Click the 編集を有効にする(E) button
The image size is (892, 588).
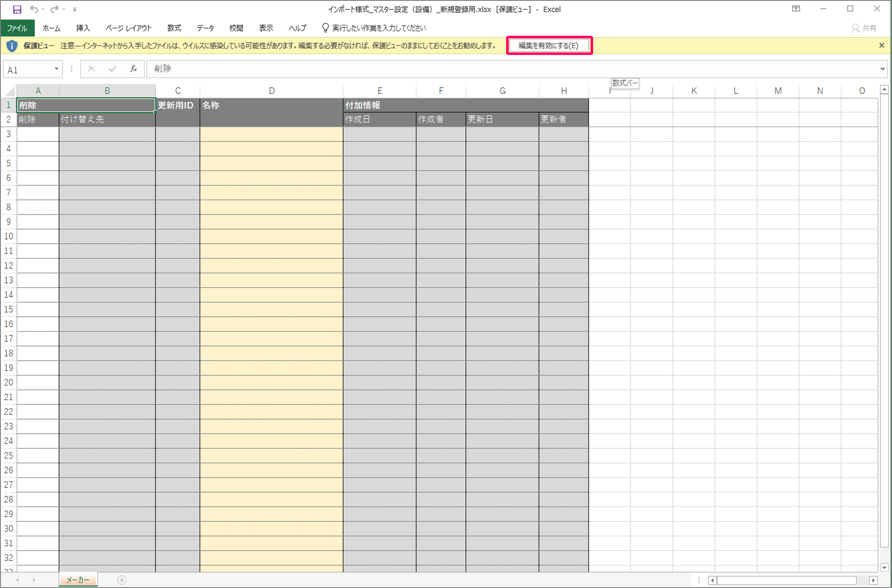(548, 46)
